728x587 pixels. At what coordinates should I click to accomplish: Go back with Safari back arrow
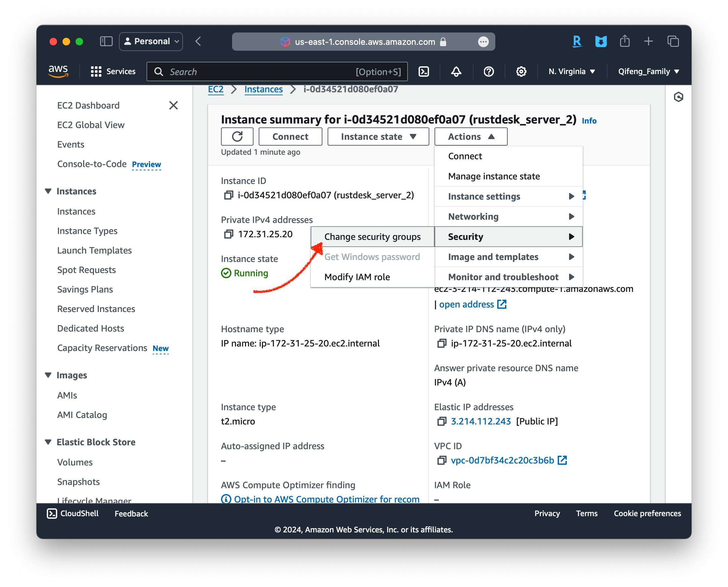(198, 42)
